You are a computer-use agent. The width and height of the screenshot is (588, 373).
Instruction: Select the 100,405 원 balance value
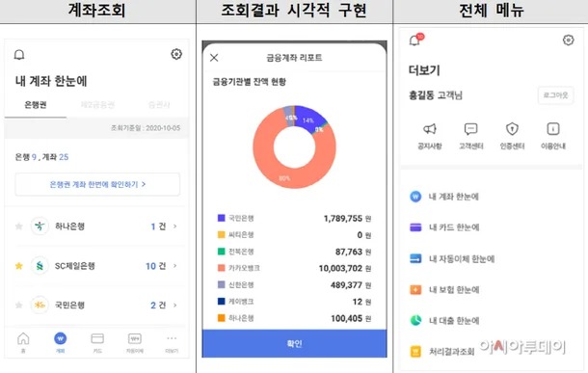point(351,319)
